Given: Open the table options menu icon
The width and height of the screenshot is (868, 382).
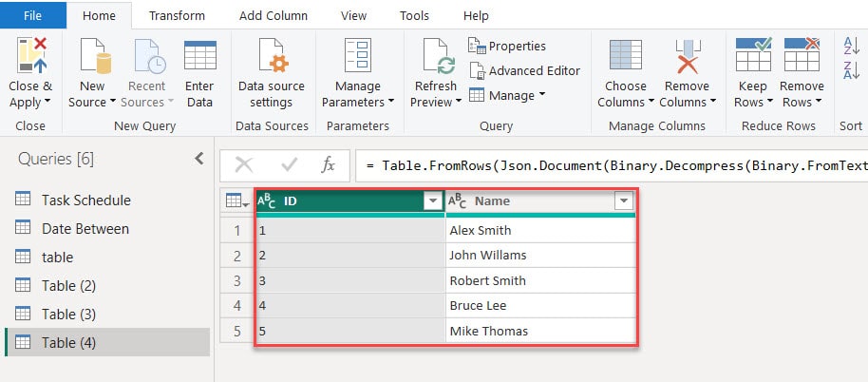Looking at the screenshot, I should (238, 201).
